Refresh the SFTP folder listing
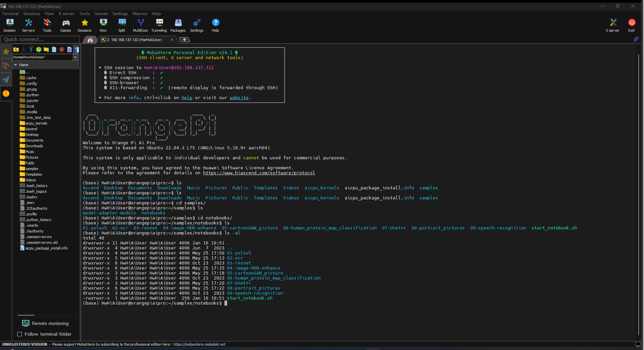Image resolution: width=644 pixels, height=350 pixels. (39, 49)
